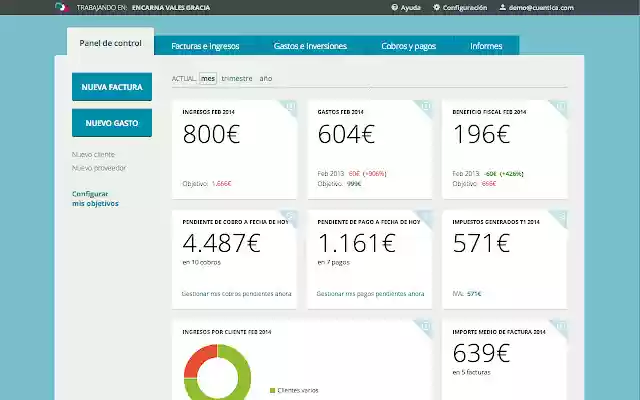Click corner icon on Ingresos Feb 2014 card
The height and width of the screenshot is (400, 640).
290,106
